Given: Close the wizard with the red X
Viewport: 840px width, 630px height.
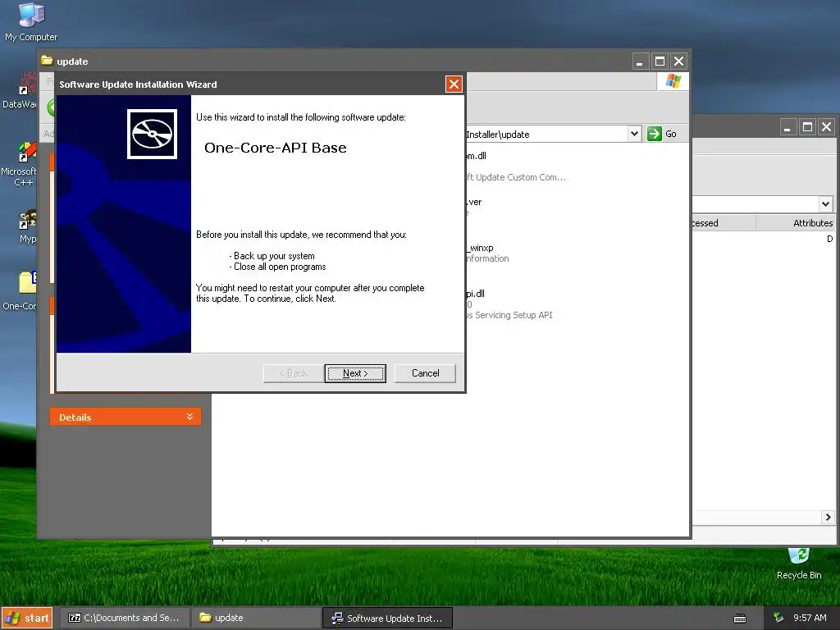Looking at the screenshot, I should click(454, 84).
